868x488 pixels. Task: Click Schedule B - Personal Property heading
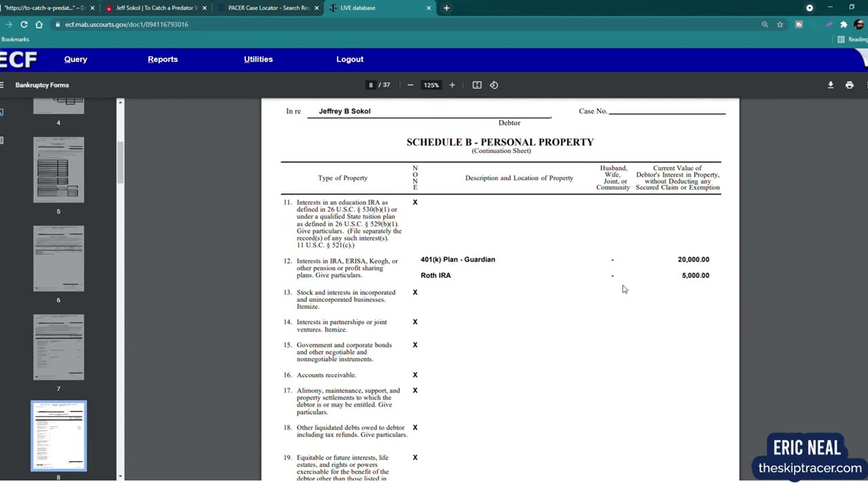pyautogui.click(x=500, y=142)
